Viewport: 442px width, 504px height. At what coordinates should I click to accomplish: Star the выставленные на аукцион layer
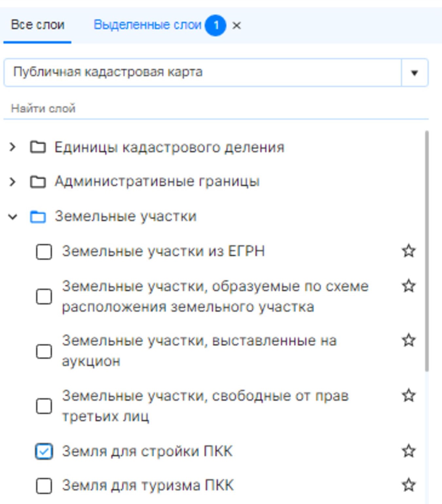[x=408, y=340]
